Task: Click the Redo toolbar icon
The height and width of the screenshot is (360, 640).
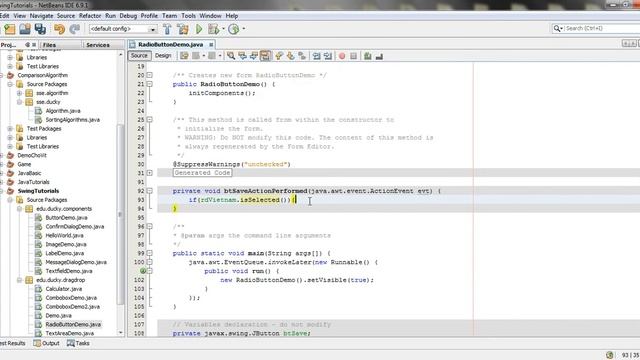Action: [75, 29]
